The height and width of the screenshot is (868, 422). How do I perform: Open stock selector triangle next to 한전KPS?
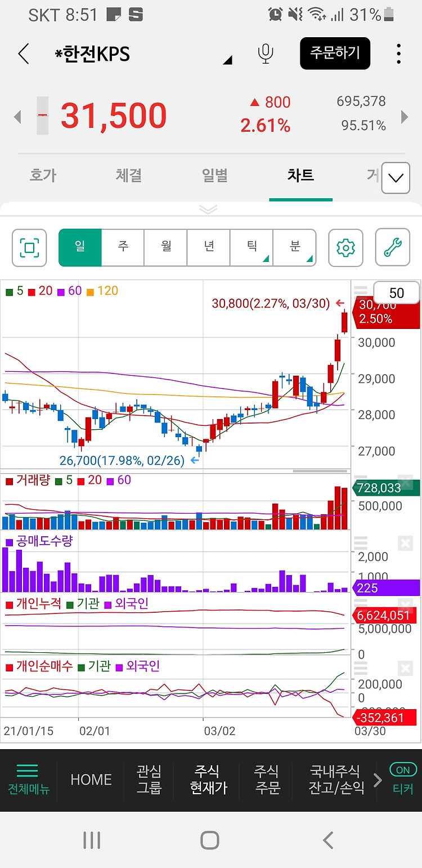227,60
